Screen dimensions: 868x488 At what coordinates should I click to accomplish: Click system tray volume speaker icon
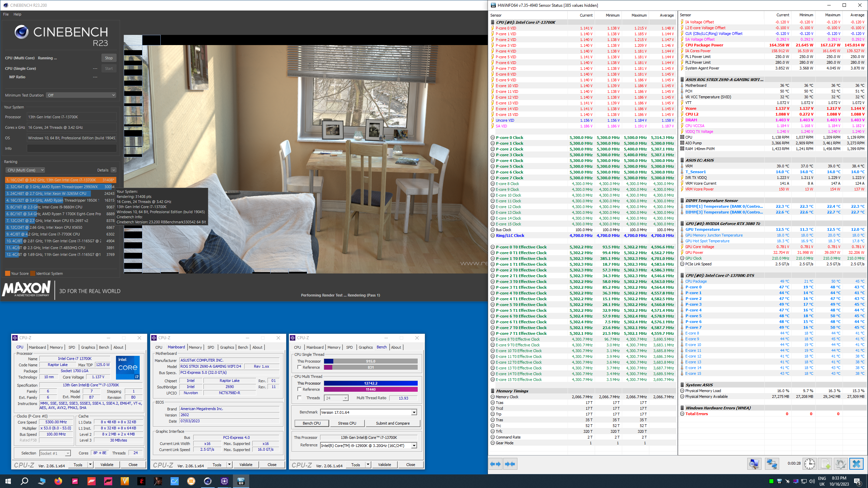(812, 481)
